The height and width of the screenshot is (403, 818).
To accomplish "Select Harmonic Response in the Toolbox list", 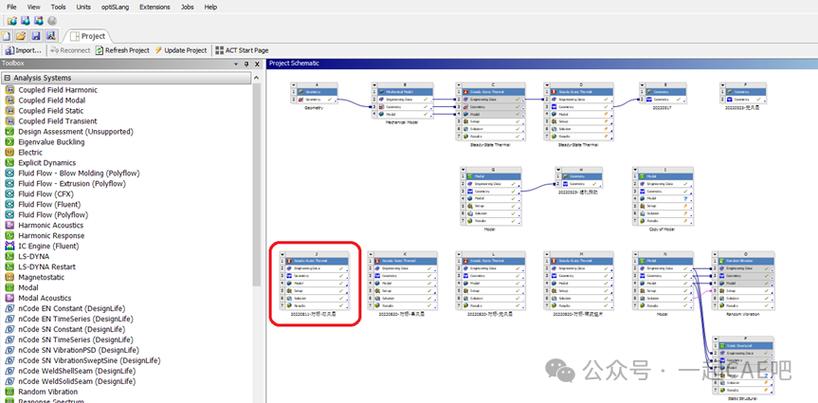I will [x=51, y=235].
